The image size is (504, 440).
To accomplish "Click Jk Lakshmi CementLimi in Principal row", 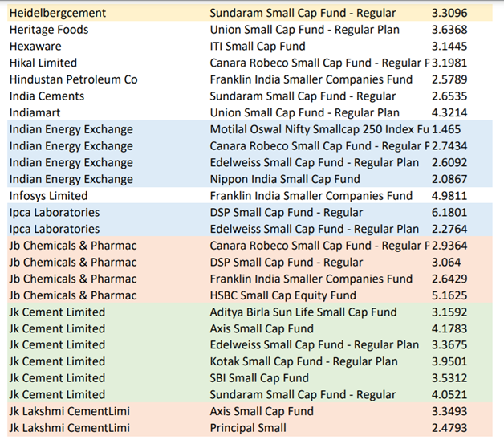I will click(70, 428).
